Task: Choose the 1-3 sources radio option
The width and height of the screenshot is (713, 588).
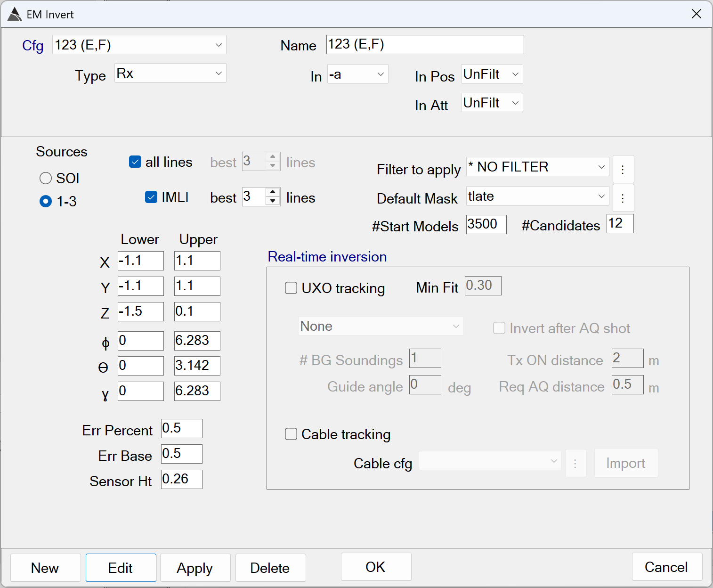Action: (46, 201)
